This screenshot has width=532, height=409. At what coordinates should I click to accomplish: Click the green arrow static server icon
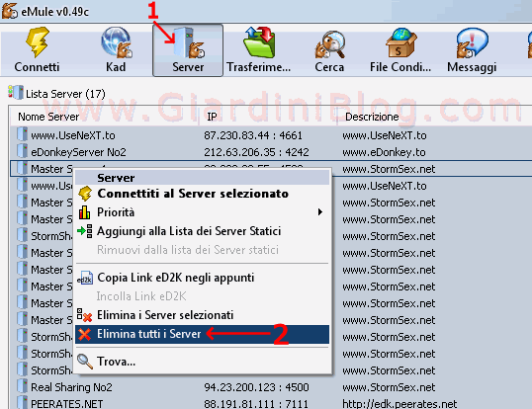85,231
